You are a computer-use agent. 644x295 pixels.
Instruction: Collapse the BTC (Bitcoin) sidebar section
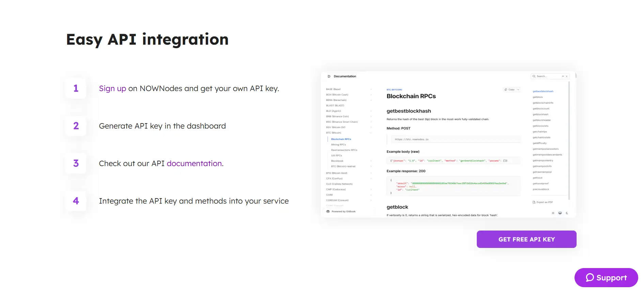[x=371, y=133]
